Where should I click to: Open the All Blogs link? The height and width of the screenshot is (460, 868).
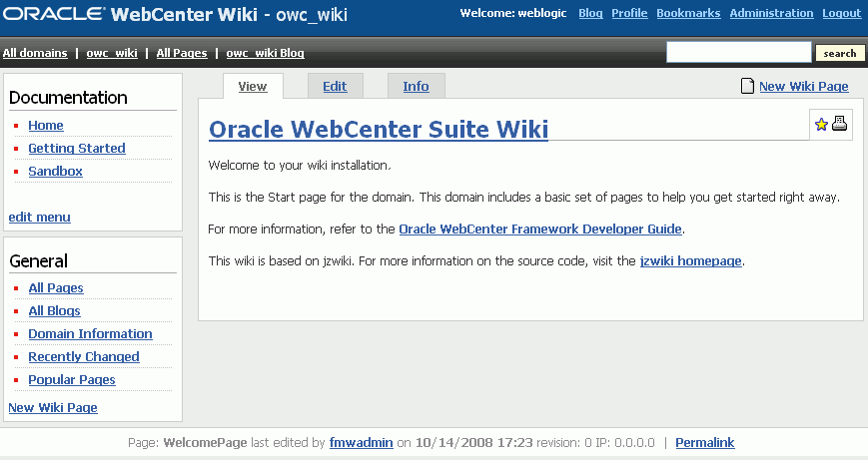pos(54,311)
